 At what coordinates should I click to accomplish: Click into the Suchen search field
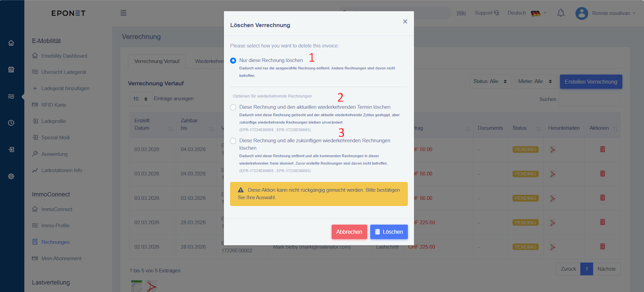point(589,99)
